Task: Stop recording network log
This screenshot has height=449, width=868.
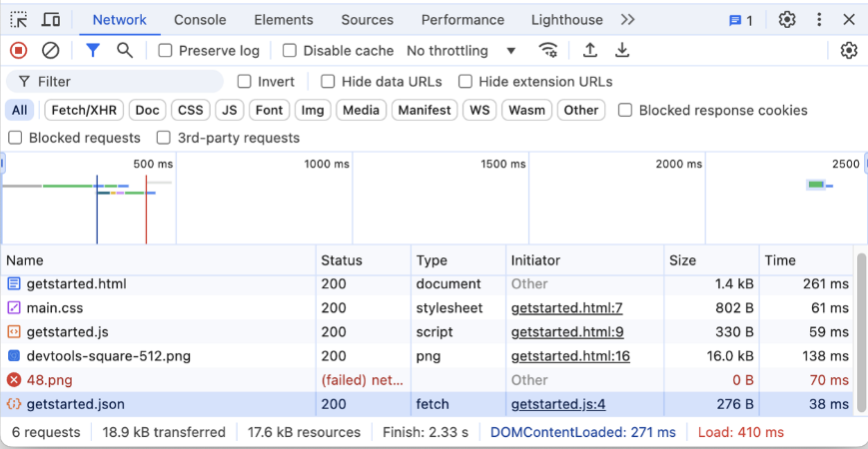Action: click(18, 51)
